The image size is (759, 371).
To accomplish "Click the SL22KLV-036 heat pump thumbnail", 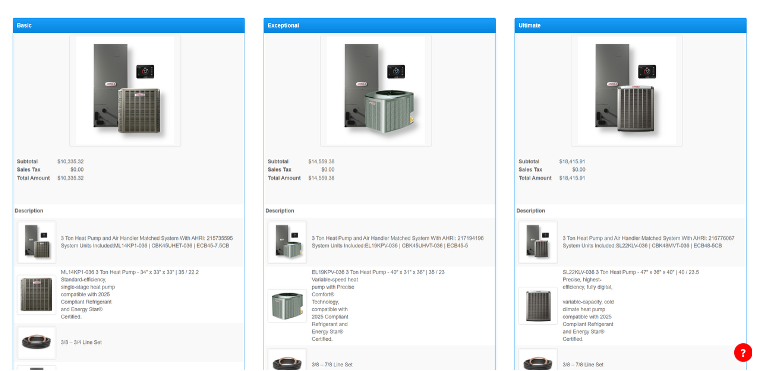I will [538, 306].
